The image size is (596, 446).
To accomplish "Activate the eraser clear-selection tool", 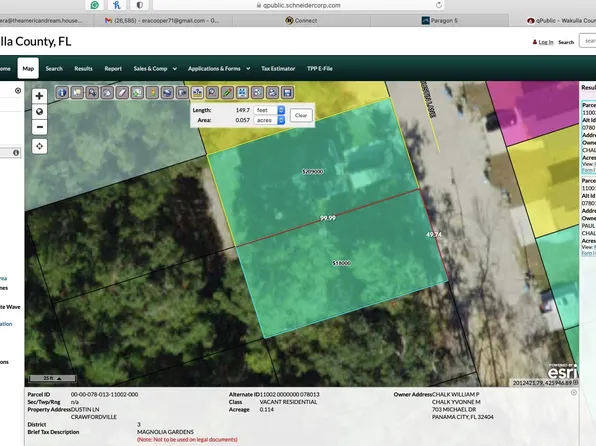I will pos(122,92).
